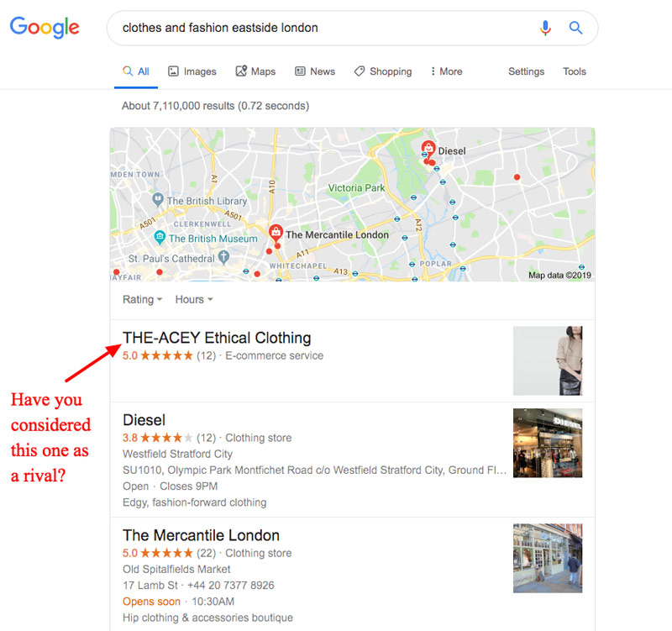Click The Mercantile London map pin

pos(276,233)
